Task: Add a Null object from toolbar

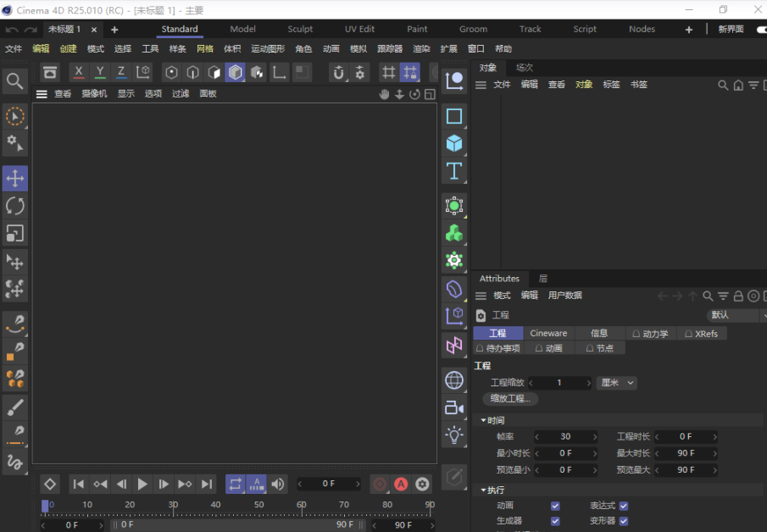Action: (x=454, y=80)
